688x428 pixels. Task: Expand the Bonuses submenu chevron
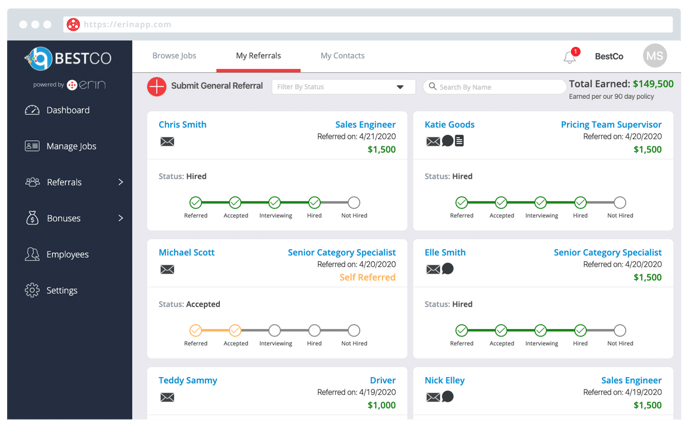[x=121, y=218]
